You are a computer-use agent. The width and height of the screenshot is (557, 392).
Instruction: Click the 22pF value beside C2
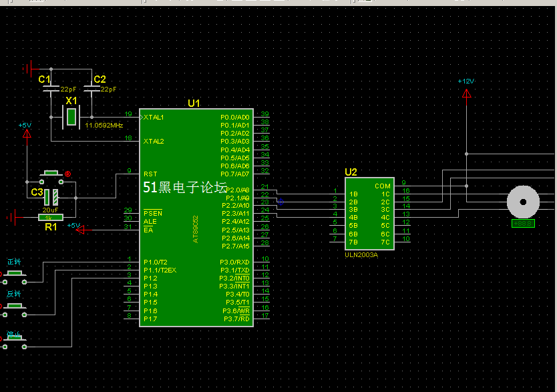pyautogui.click(x=108, y=89)
